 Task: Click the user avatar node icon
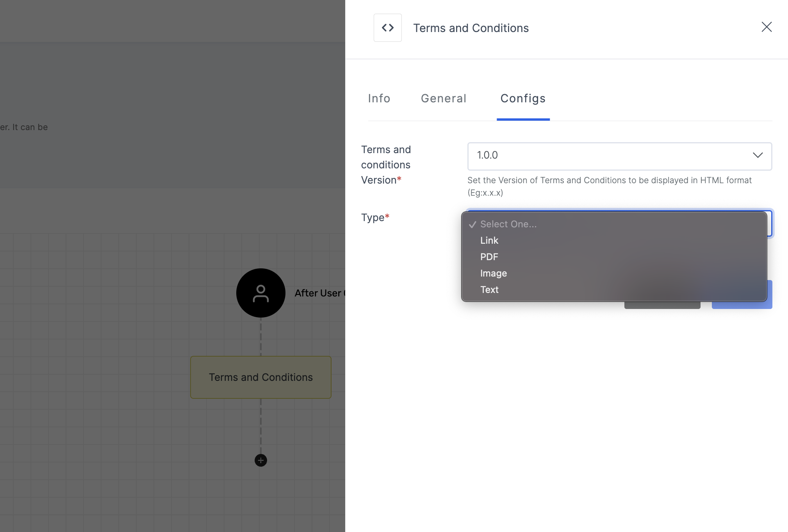[x=260, y=293]
